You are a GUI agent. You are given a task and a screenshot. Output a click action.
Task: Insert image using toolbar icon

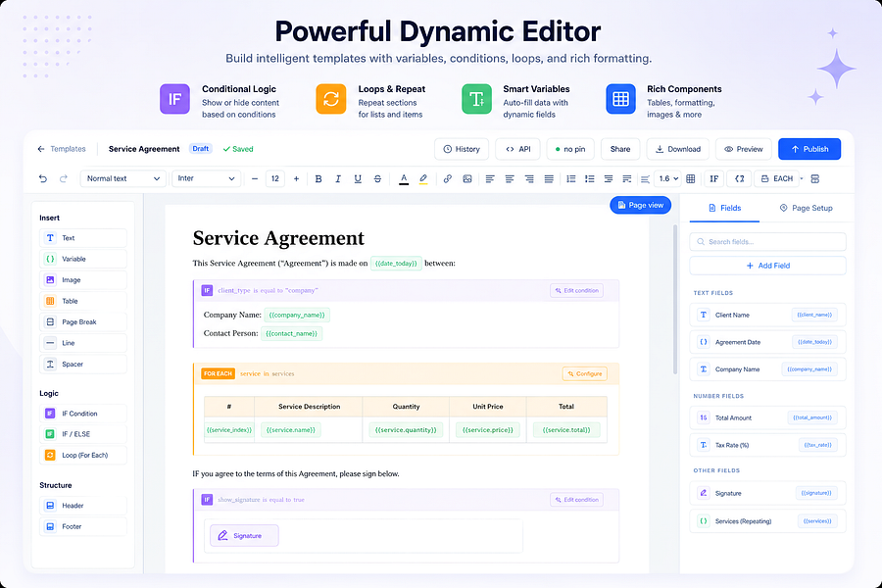tap(467, 179)
